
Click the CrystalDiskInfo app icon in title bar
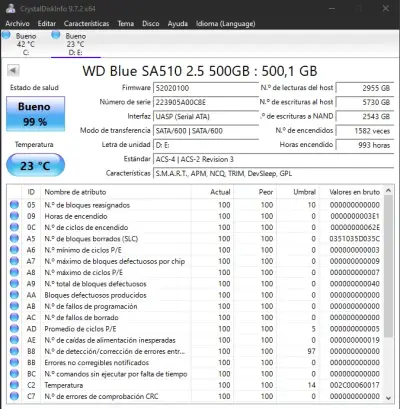tap(11, 8)
